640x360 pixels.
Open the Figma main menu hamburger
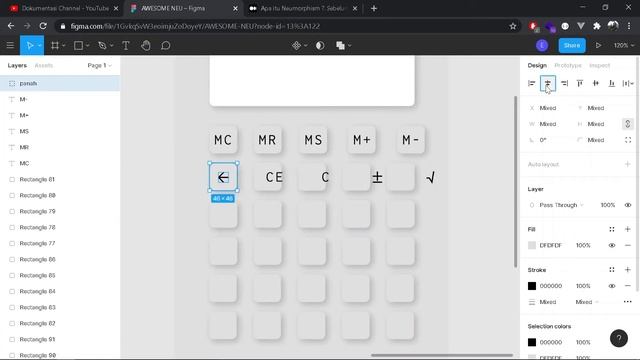coord(10,45)
